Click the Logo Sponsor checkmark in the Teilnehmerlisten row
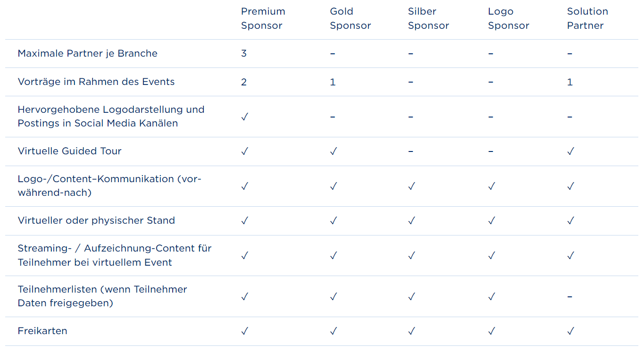Viewport: 644px width, 353px height. 492,297
